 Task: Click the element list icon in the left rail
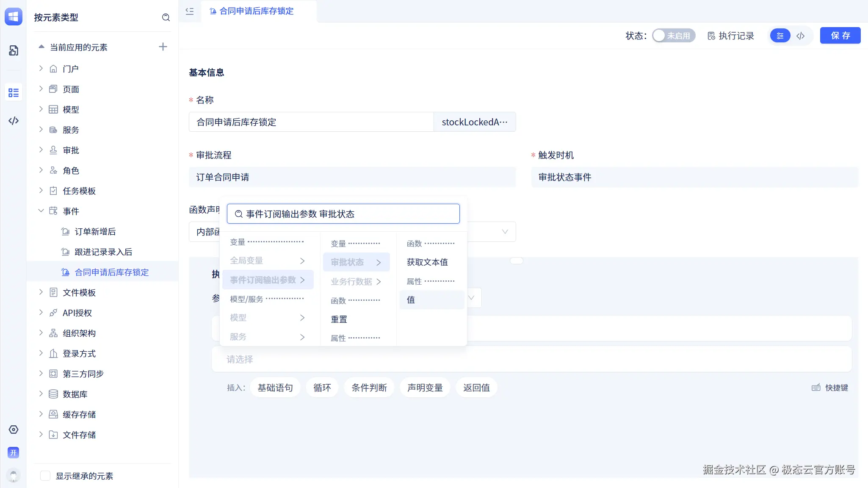click(x=14, y=93)
